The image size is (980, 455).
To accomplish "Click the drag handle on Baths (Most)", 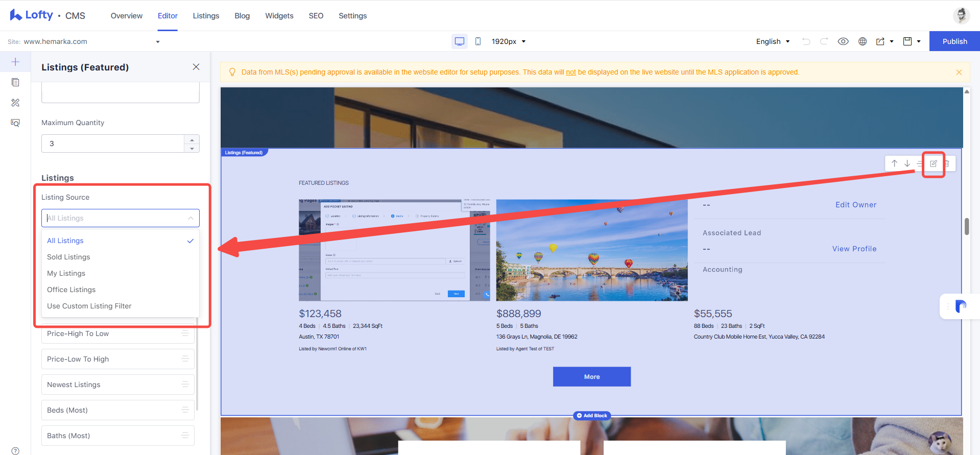I will (x=185, y=436).
